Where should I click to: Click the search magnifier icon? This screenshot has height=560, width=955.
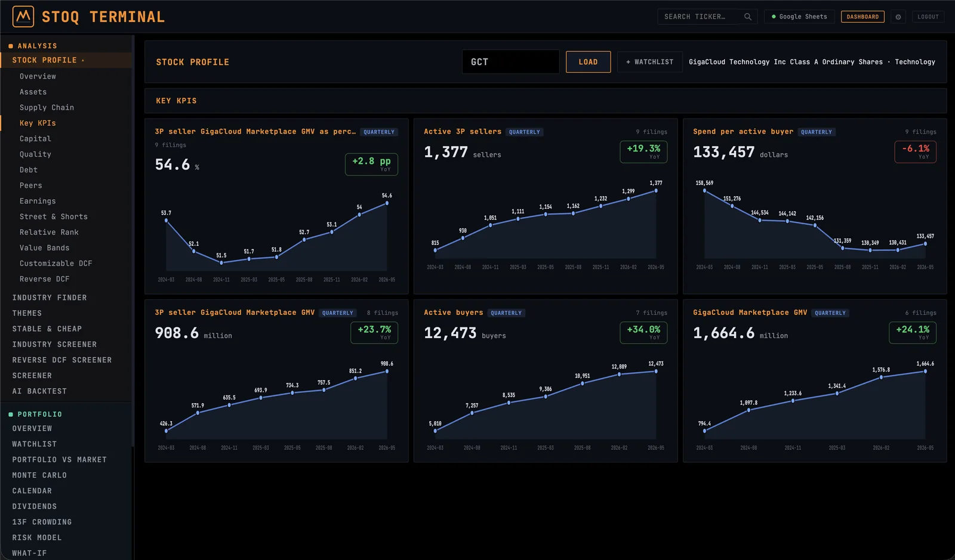pyautogui.click(x=748, y=17)
